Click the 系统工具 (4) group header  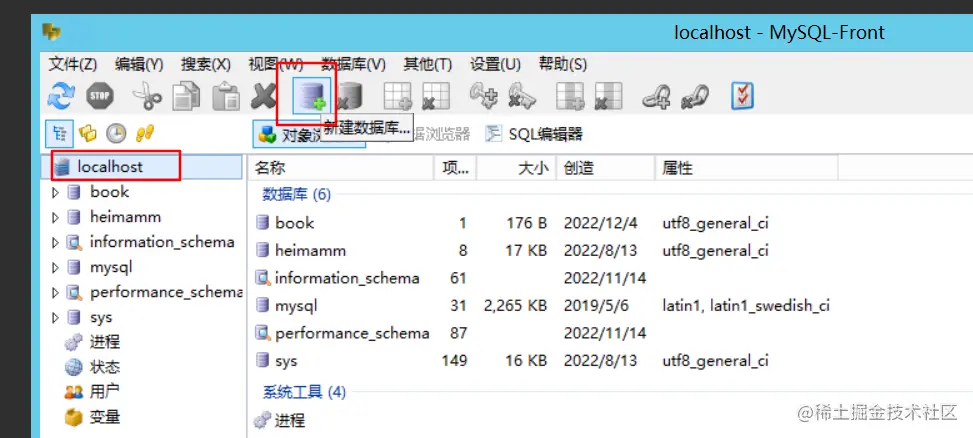[304, 392]
